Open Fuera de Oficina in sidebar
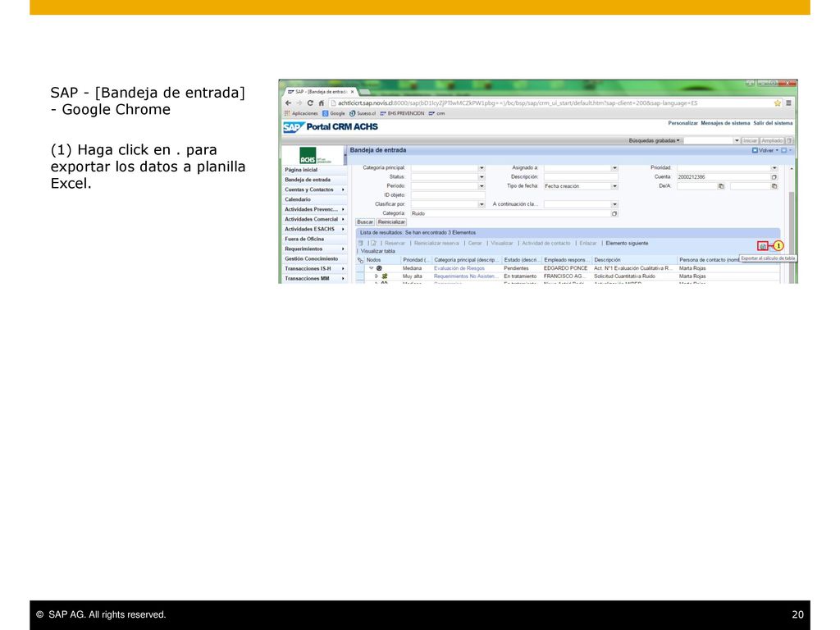The width and height of the screenshot is (840, 630). (304, 240)
